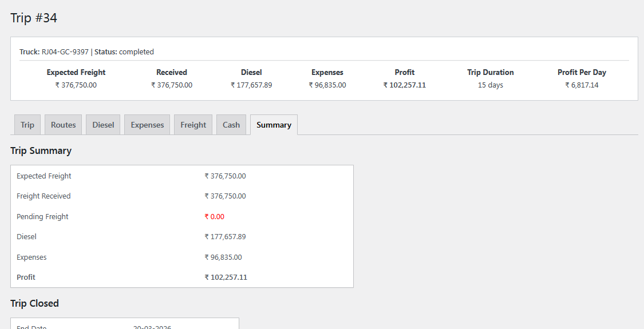Open the Freight tab
The height and width of the screenshot is (329, 644).
click(193, 125)
